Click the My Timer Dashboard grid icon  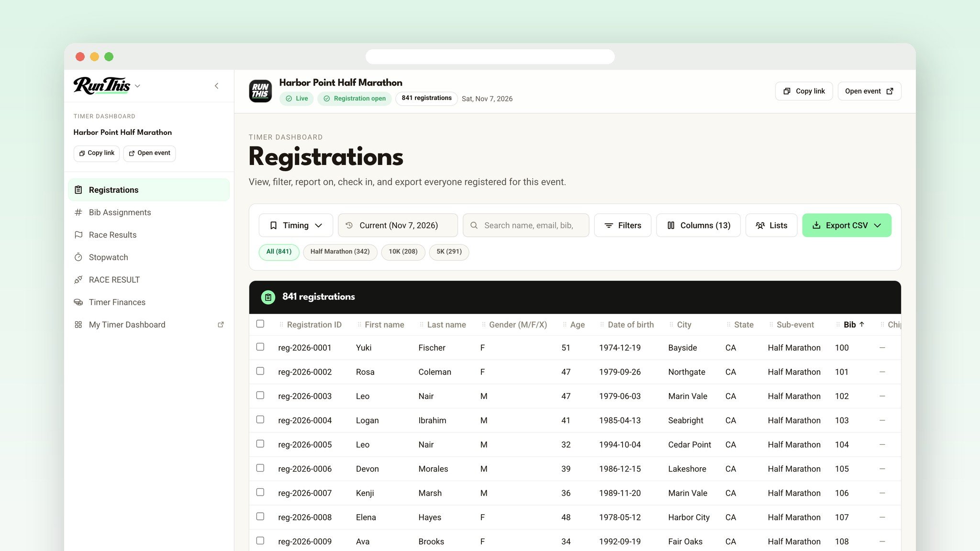(78, 325)
